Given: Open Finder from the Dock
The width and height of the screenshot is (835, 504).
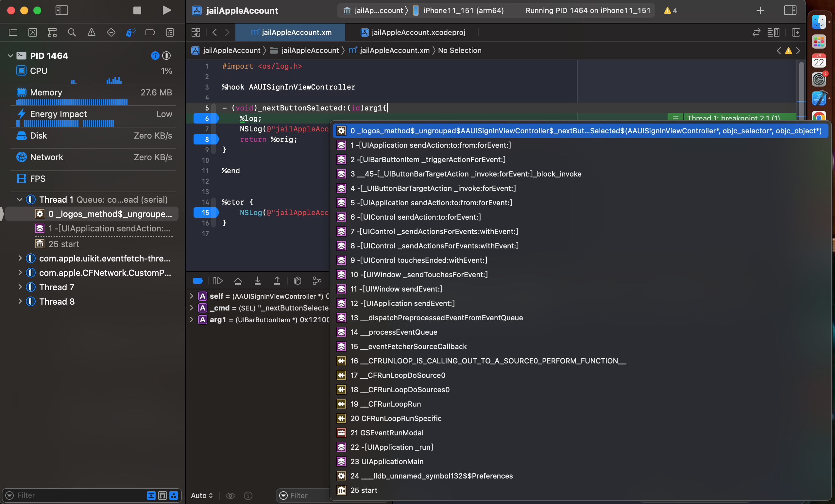Looking at the screenshot, I should click(819, 22).
